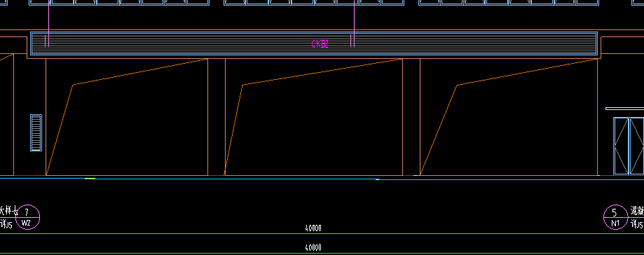Click the cyan ground line

[322, 179]
